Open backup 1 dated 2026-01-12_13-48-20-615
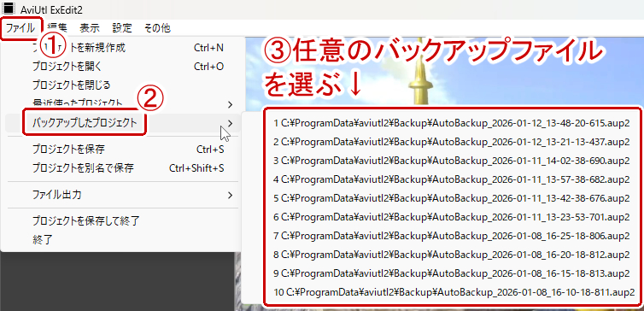The width and height of the screenshot is (644, 311). (451, 124)
